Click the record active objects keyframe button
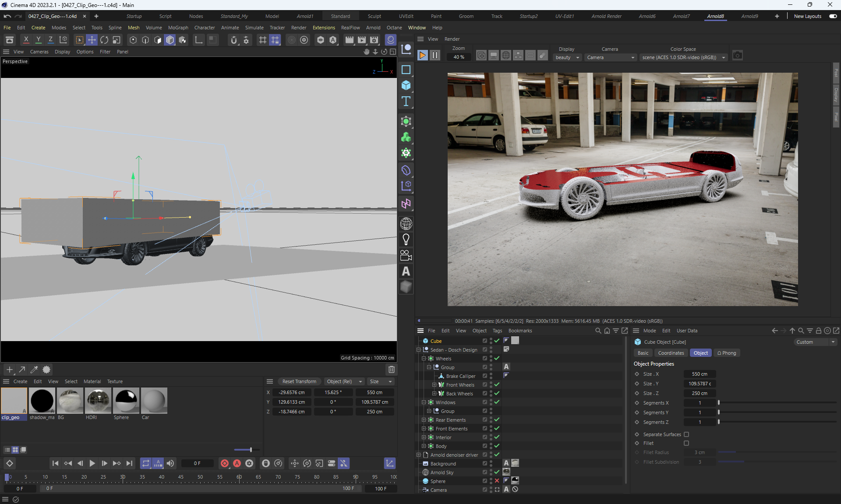841x504 pixels. [x=225, y=463]
